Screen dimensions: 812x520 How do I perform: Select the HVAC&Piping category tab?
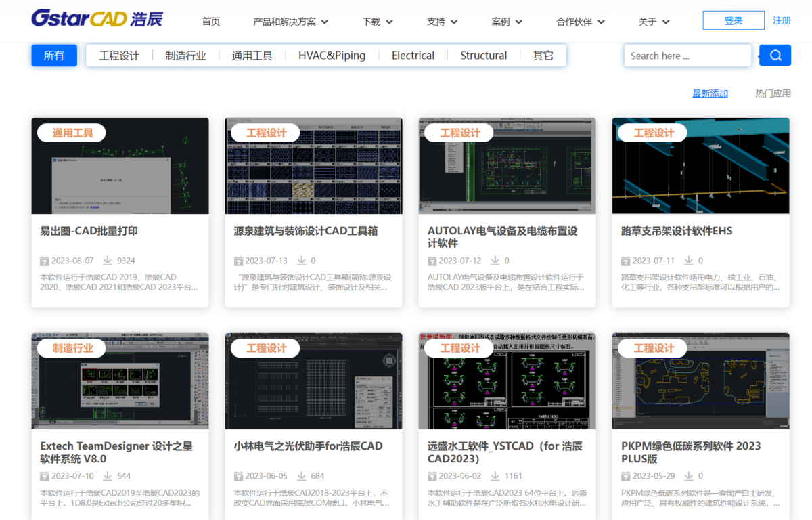tap(332, 56)
